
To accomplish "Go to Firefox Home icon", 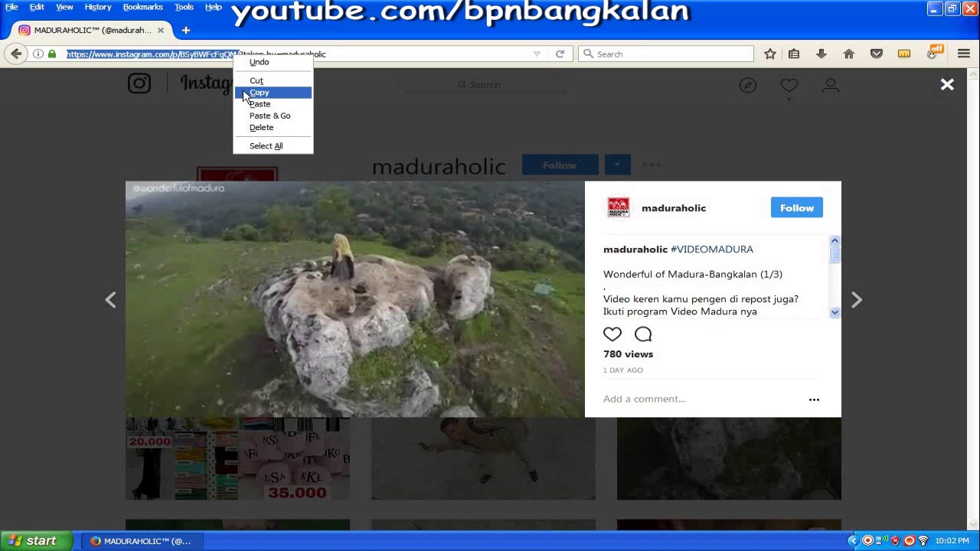I will click(x=848, y=54).
